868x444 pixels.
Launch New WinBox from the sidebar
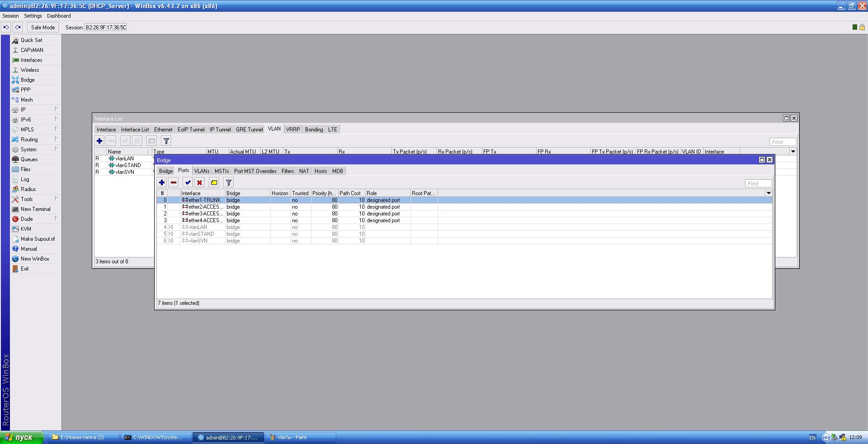click(35, 259)
